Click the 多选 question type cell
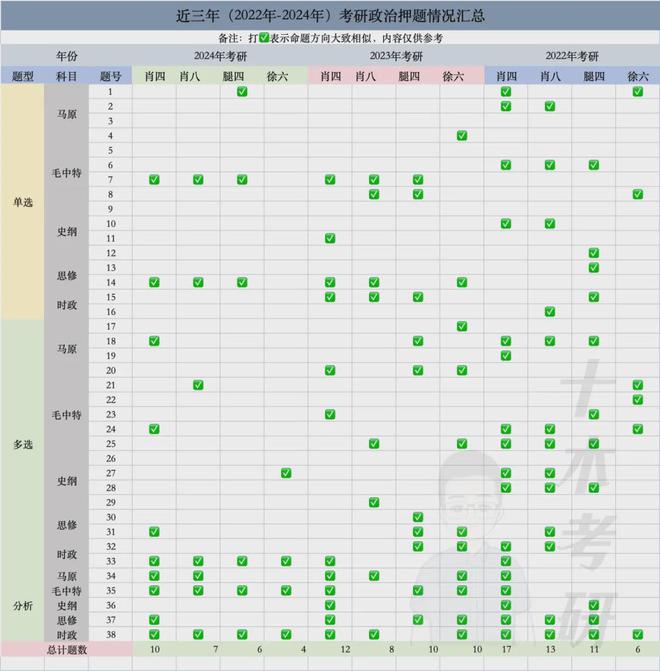 click(23, 445)
